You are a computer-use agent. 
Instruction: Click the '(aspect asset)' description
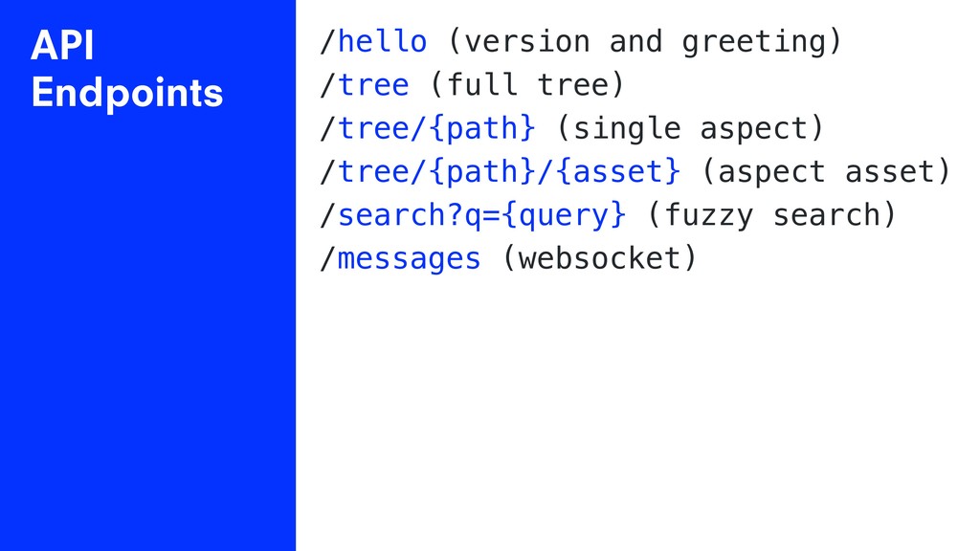(826, 172)
